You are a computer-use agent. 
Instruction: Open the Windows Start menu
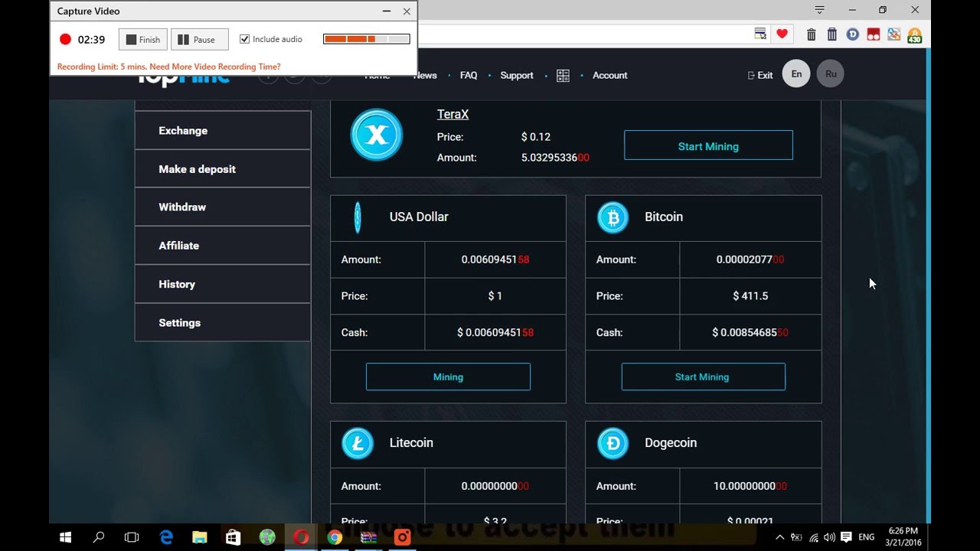(65, 537)
